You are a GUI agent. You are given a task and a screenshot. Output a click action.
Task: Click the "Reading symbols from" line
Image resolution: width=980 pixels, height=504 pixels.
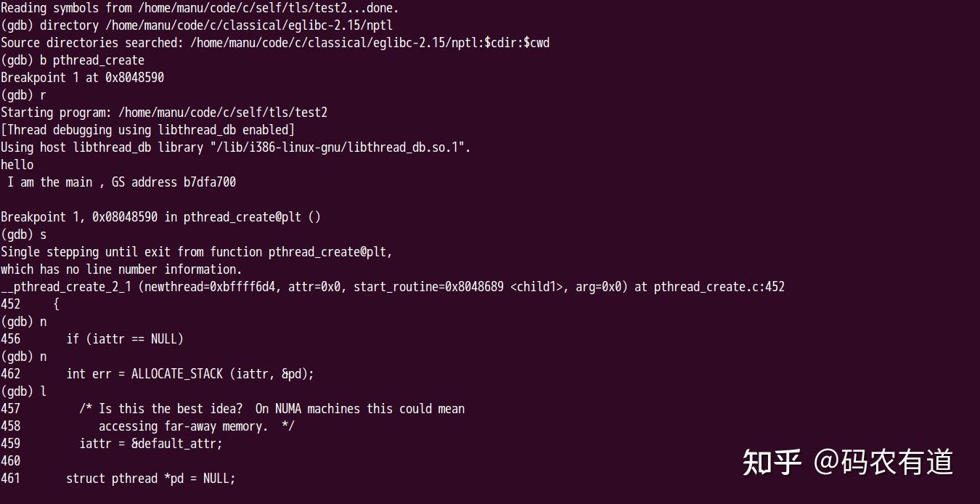click(x=200, y=8)
